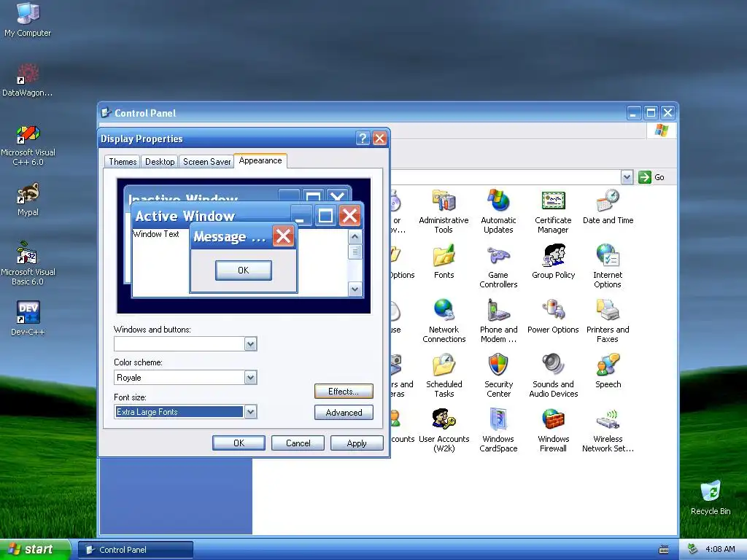747x560 pixels.
Task: Open Certificate Manager icon
Action: click(553, 211)
